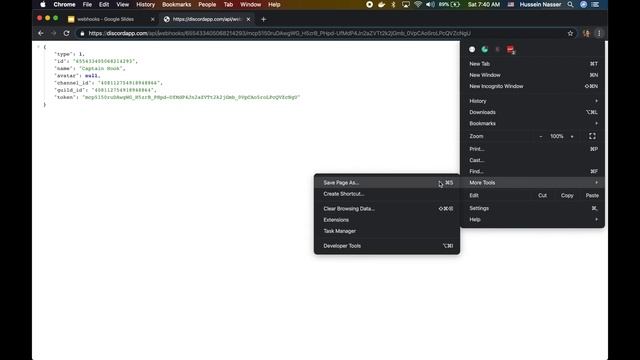Viewport: 640px width, 360px height.
Task: Click Paste in the Edit row
Action: [x=592, y=196]
